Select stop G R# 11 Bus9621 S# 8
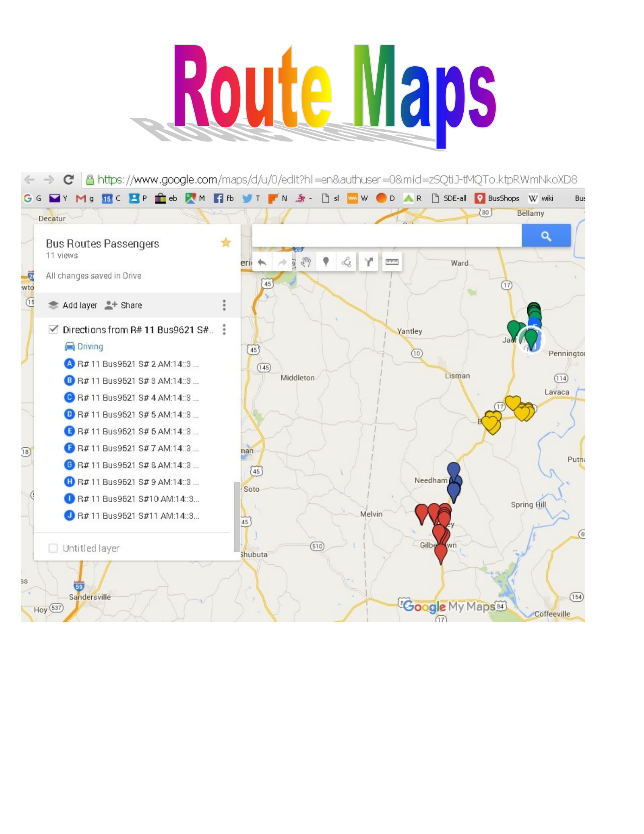Image resolution: width=644 pixels, height=834 pixels. pos(131,465)
